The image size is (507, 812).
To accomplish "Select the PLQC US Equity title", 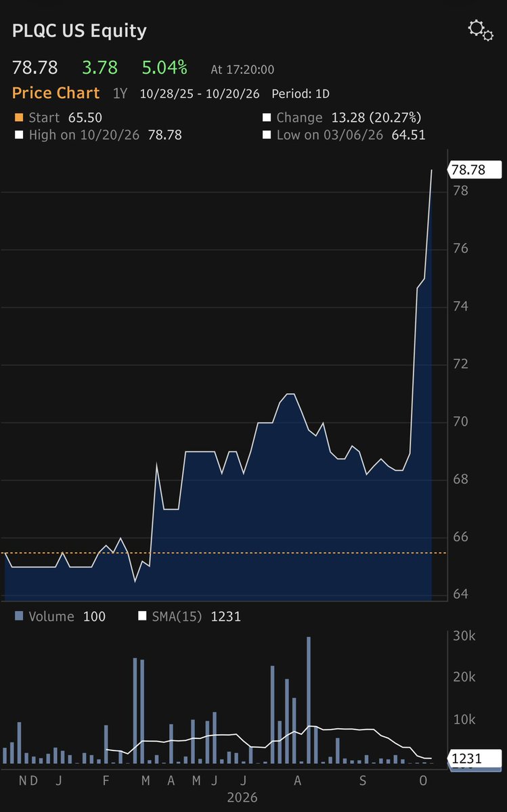I will click(79, 31).
